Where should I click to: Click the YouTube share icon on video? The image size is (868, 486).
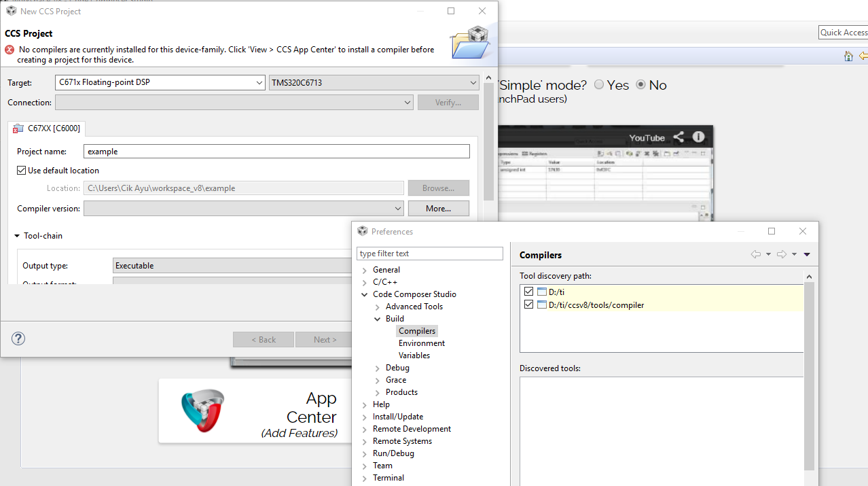[x=679, y=137]
